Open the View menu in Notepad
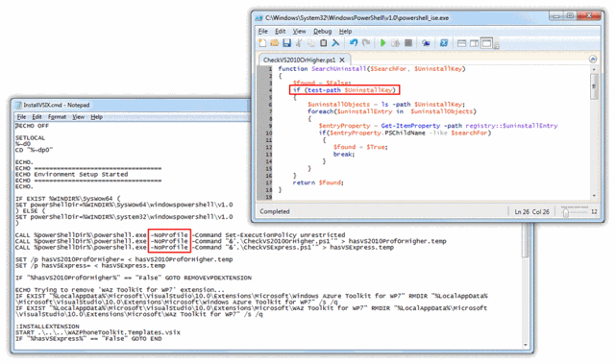The width and height of the screenshot is (615, 364). 79,117
